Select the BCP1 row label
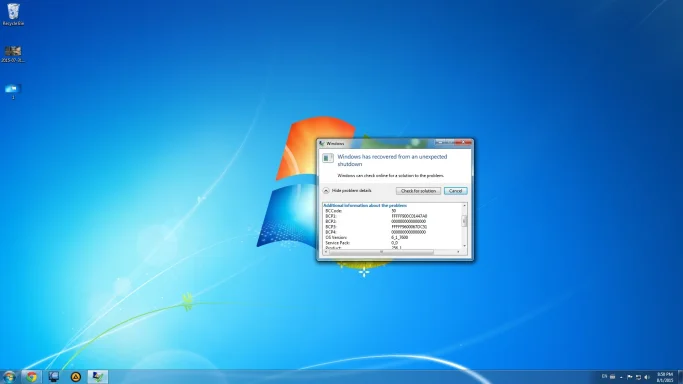 [331, 216]
